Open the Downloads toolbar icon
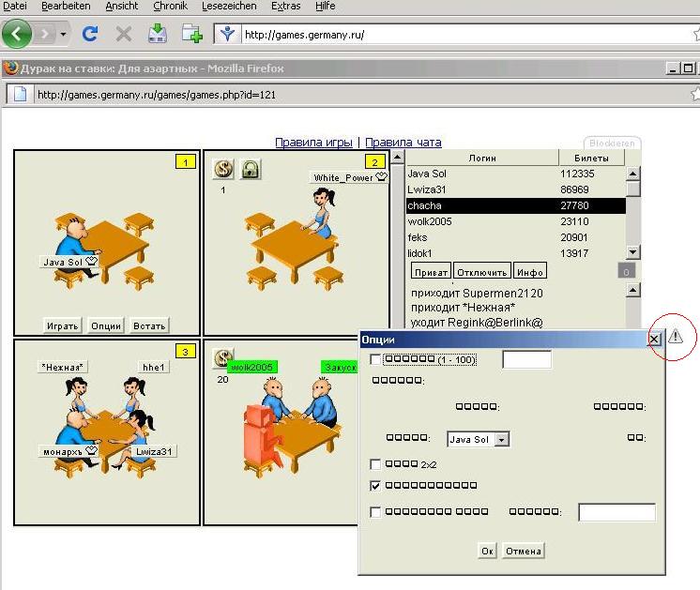The height and width of the screenshot is (590, 700). point(157,34)
